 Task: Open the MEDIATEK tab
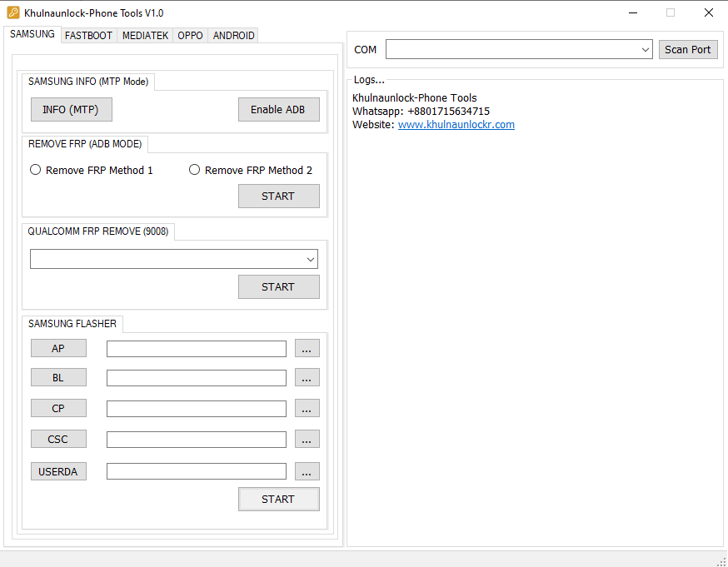[x=145, y=36]
